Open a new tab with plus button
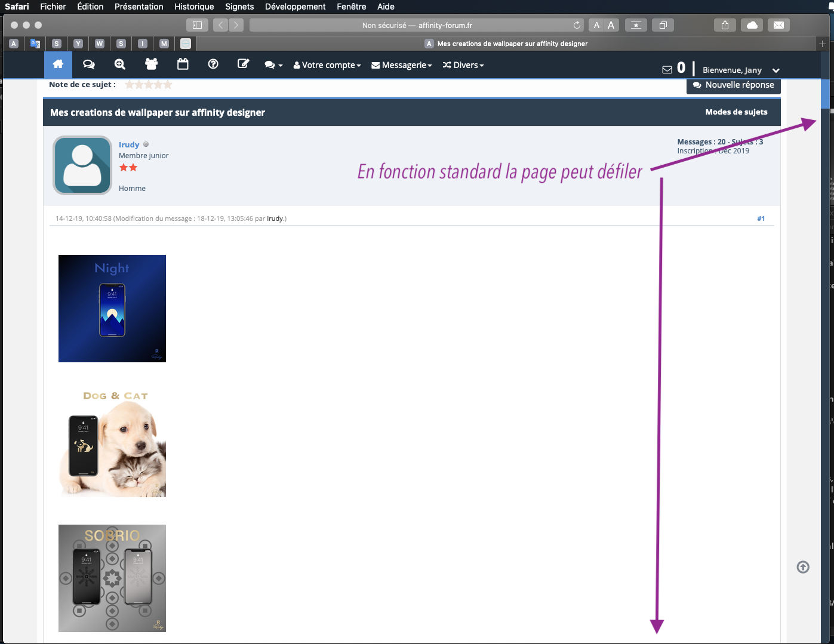Viewport: 834px width, 644px height. [822, 44]
